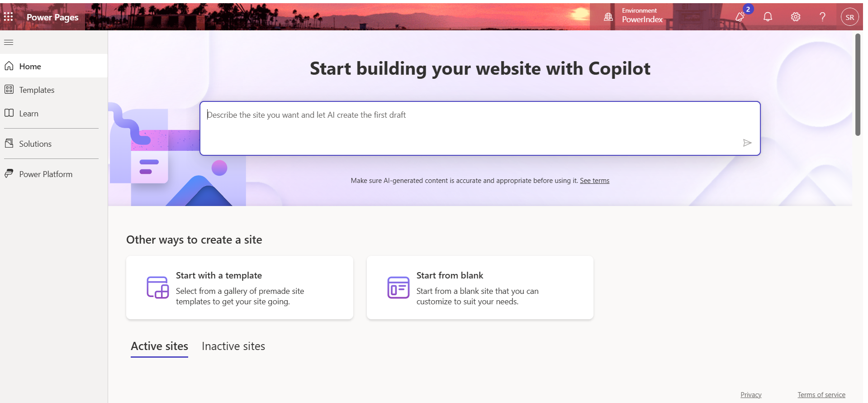Viewport: 868px width, 403px height.
Task: Open the app launcher waffle icon
Action: click(8, 17)
